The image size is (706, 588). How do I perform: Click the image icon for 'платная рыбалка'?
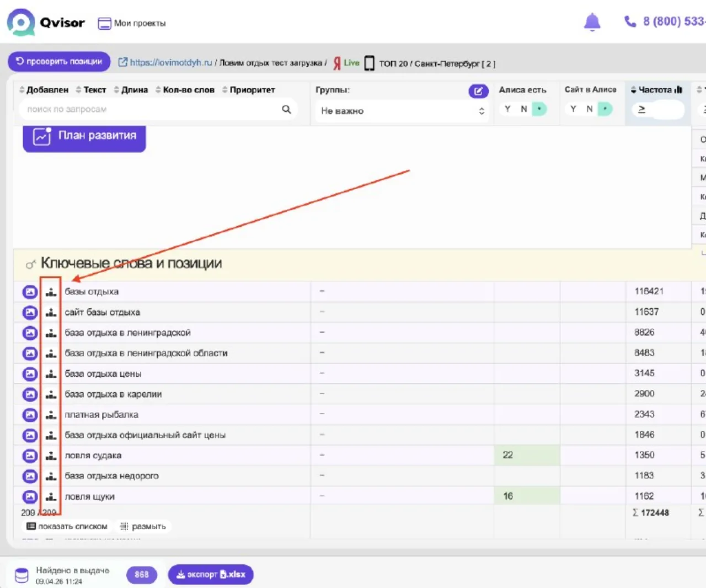[30, 415]
